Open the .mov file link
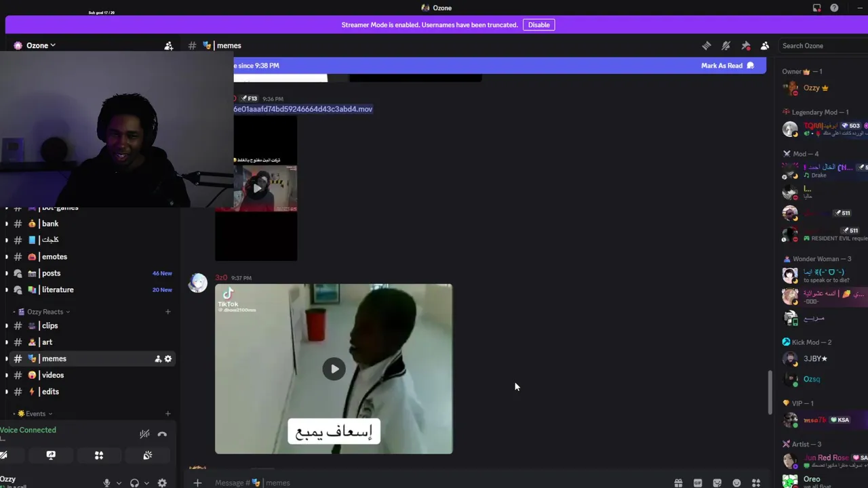868x488 pixels. pyautogui.click(x=303, y=109)
